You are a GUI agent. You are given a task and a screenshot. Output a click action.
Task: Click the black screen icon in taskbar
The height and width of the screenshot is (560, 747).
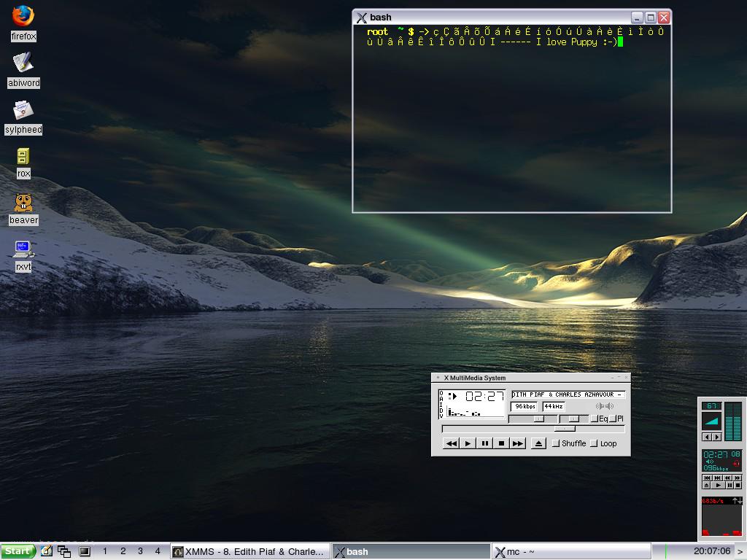click(x=85, y=551)
